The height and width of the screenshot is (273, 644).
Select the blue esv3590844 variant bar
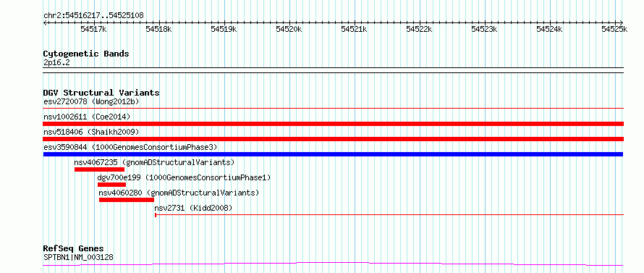click(333, 154)
